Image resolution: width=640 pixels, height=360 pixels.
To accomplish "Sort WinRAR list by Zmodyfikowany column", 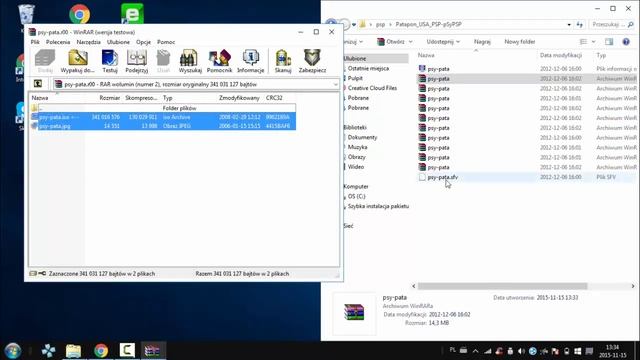I will tap(239, 98).
